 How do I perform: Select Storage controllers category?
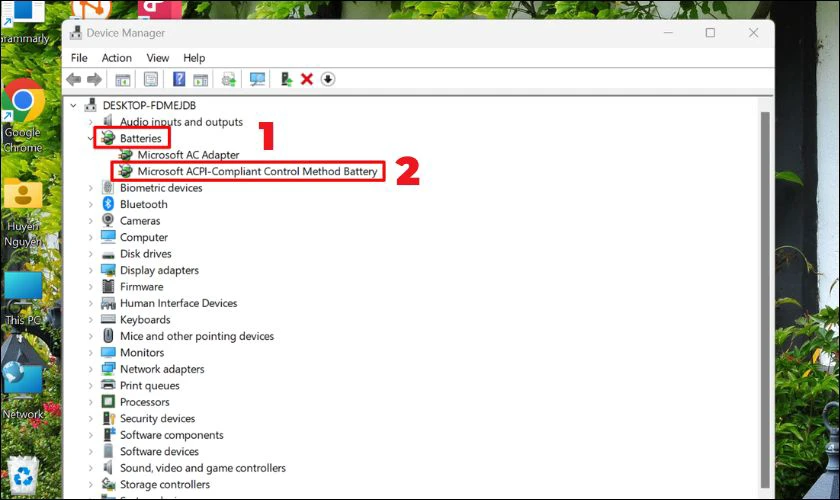click(x=164, y=484)
